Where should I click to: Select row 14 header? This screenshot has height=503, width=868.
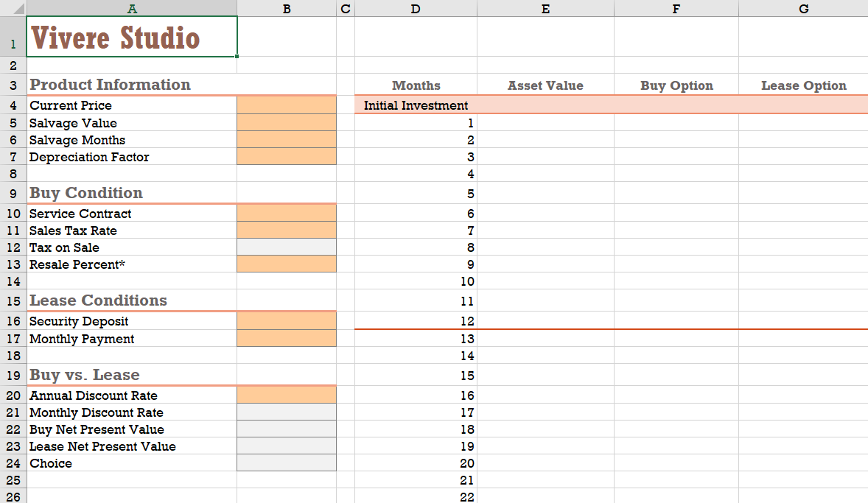click(x=13, y=281)
